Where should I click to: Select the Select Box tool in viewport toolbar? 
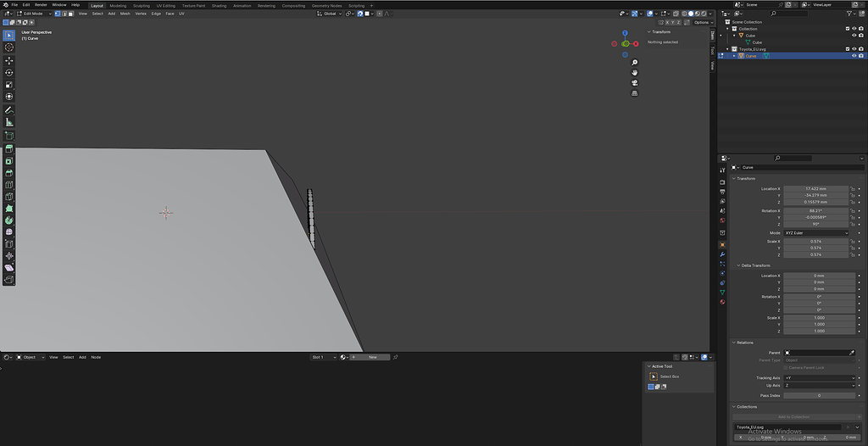tap(8, 36)
